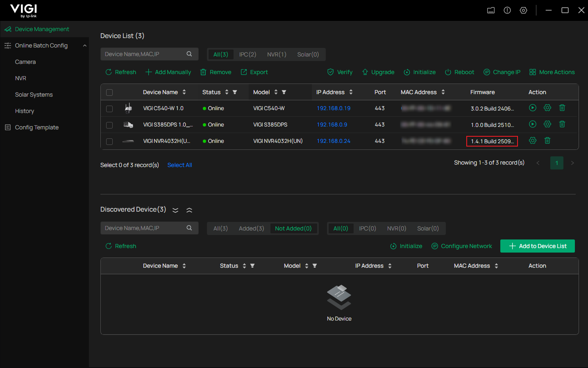Delete the VIGI NVR4032H device
This screenshot has height=368, width=588.
547,140
